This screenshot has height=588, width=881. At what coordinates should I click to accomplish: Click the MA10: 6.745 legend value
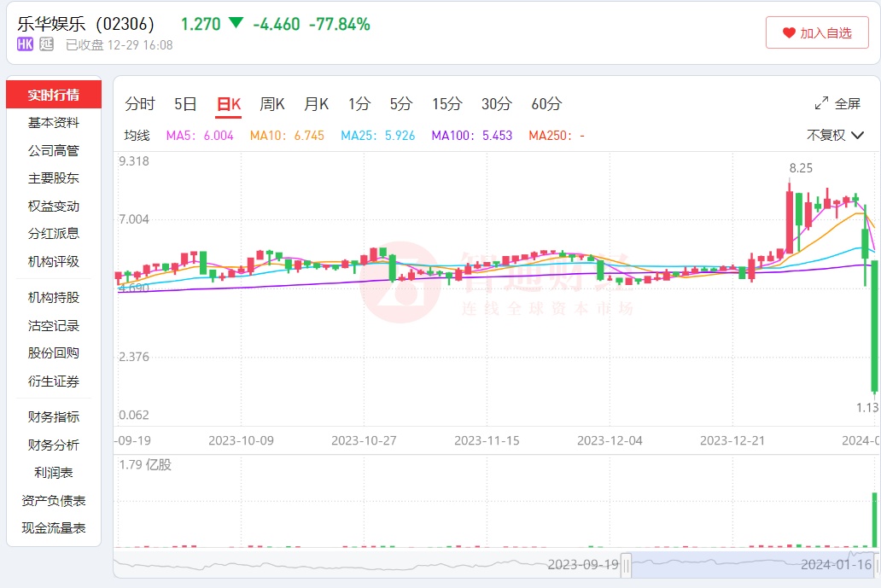287,136
